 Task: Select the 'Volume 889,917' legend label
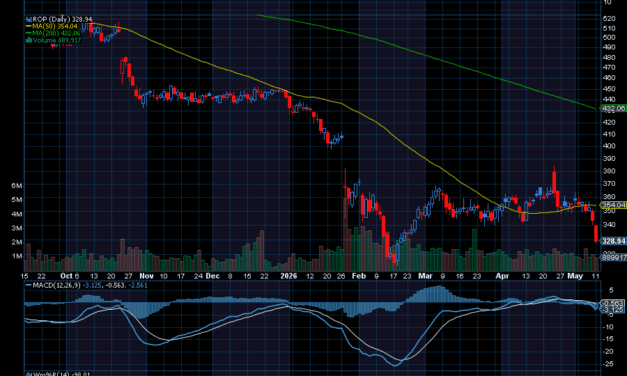(57, 40)
